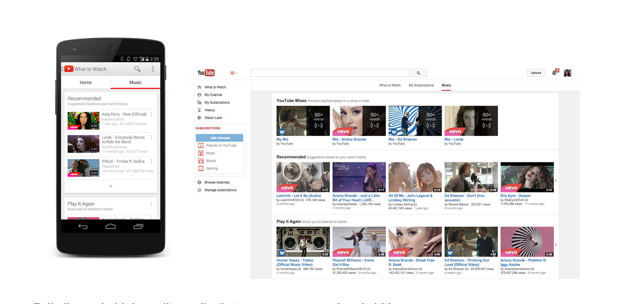
Task: Tap the Android back button
Action: coord(83,227)
